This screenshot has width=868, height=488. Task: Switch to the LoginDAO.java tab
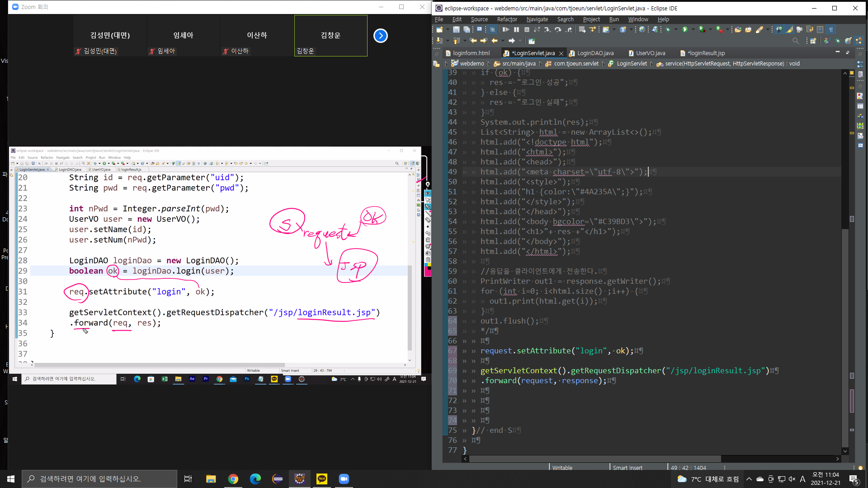[x=595, y=53]
